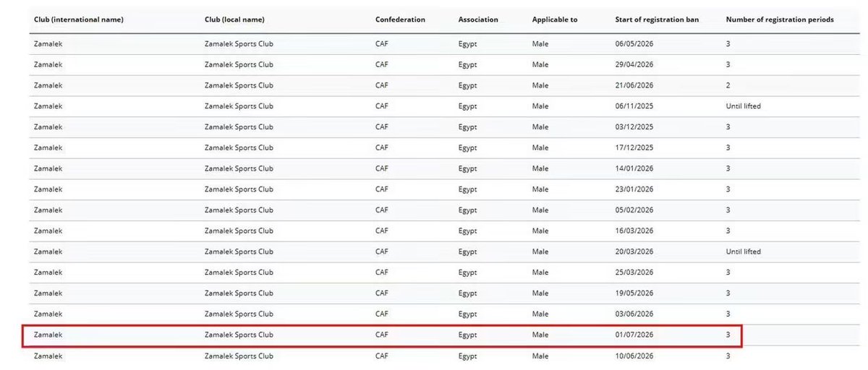868x370 pixels.
Task: Click the date 23/01/2026
Action: [634, 189]
